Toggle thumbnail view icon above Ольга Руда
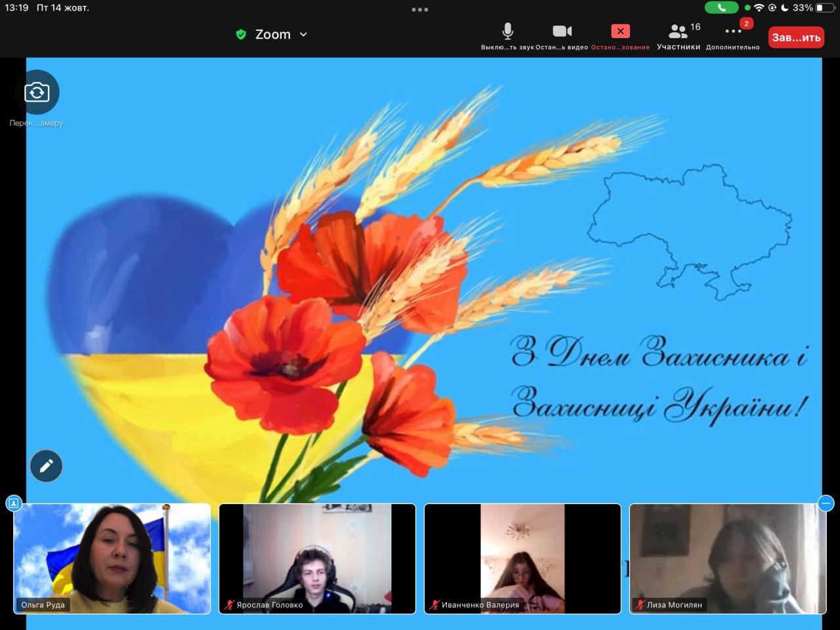840x630 pixels. click(x=14, y=503)
